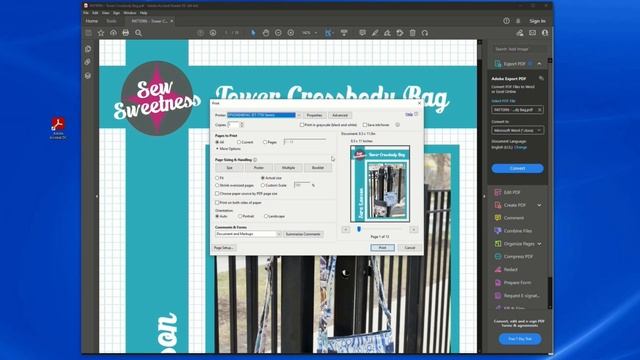
Task: Click the magnifier search icon in toolbar
Action: pyautogui.click(x=138, y=33)
